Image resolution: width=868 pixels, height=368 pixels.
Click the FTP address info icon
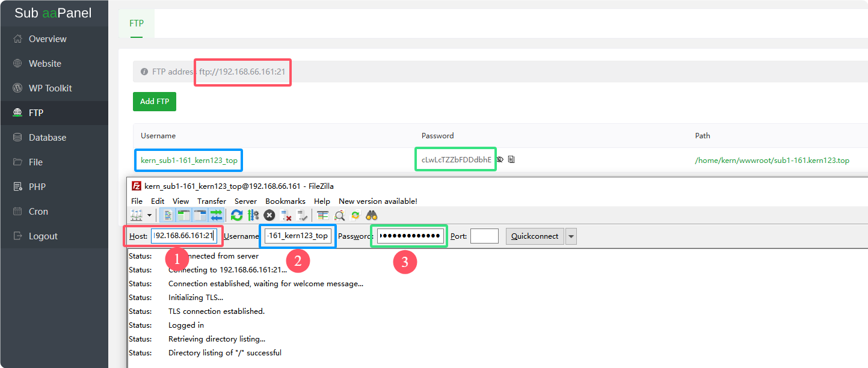(x=144, y=72)
